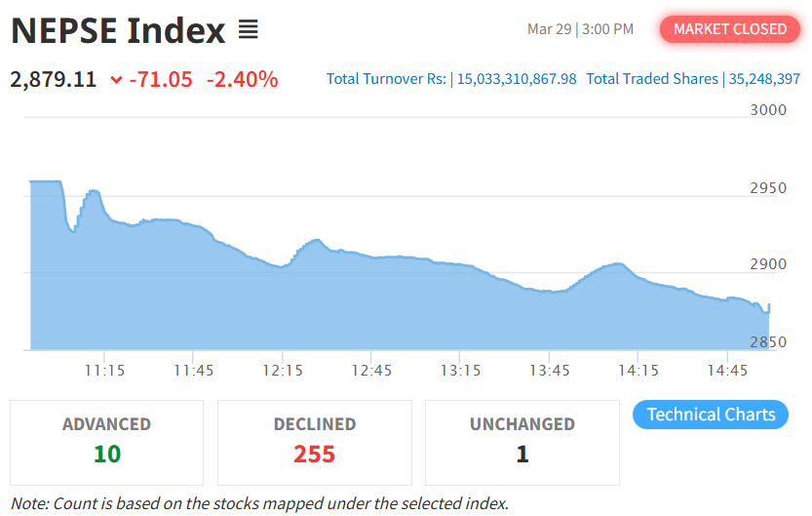Viewport: 812px width, 516px height.
Task: Click the 12:15 time label on chart axis
Action: [282, 371]
